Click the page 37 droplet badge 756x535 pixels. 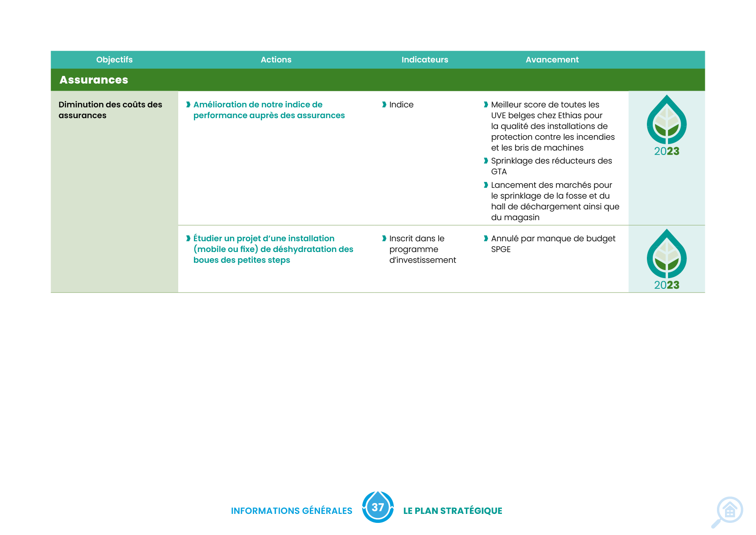pos(378,507)
